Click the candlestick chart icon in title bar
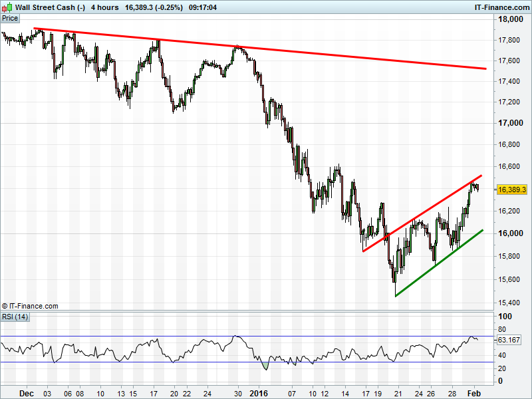This screenshot has height=399, width=532. coord(7,7)
